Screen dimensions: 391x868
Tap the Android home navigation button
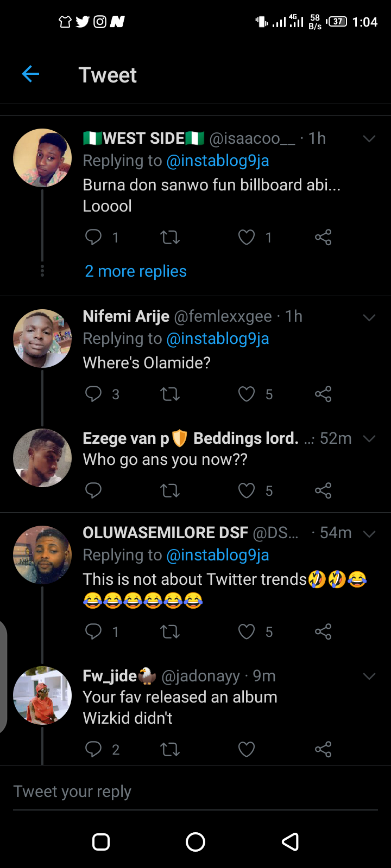click(x=195, y=842)
